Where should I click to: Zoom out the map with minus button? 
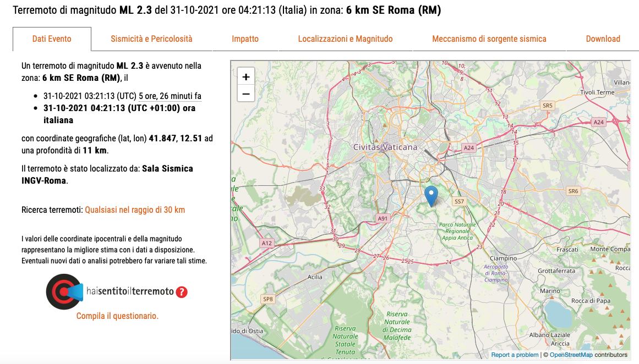click(246, 94)
